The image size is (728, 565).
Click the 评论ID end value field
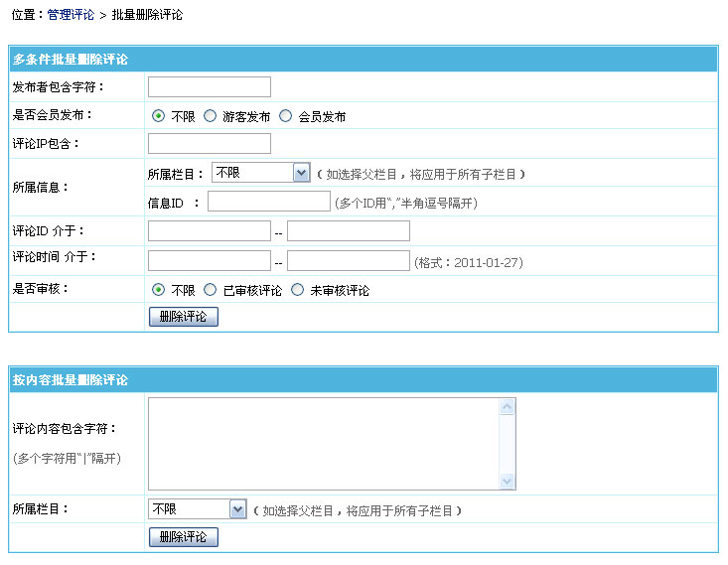348,231
